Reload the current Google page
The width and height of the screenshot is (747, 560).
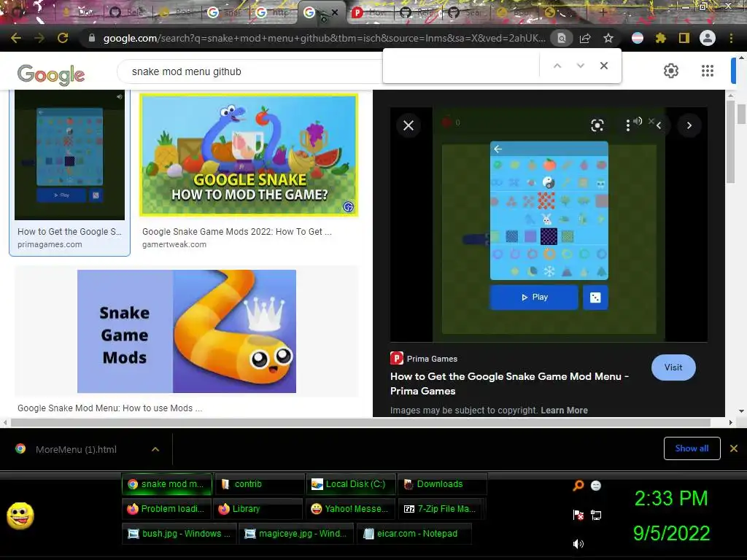(x=63, y=38)
